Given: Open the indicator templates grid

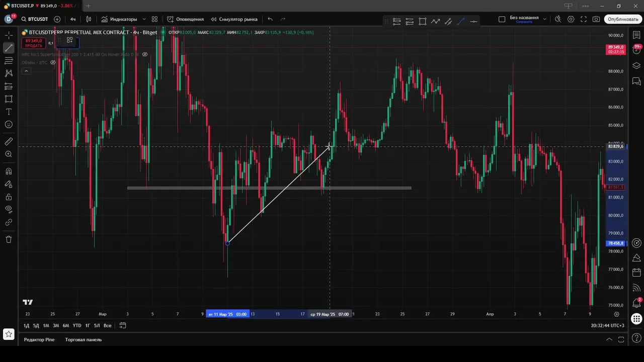Looking at the screenshot, I should (x=154, y=19).
